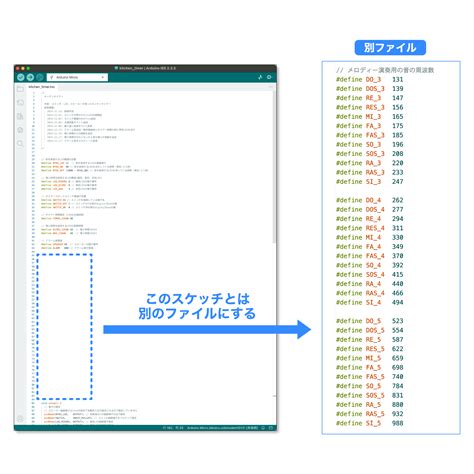Click the Arduino Micro board status entry
Viewport: 474px width, 474px height.
223,428
